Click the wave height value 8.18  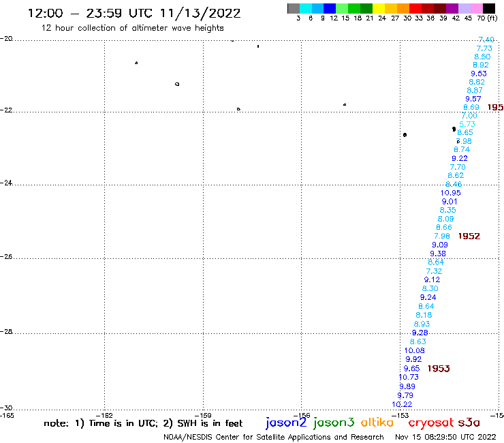click(x=424, y=315)
